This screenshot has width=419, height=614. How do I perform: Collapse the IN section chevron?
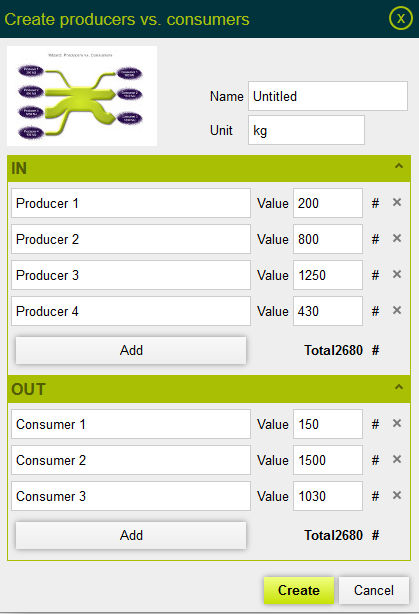tap(399, 166)
